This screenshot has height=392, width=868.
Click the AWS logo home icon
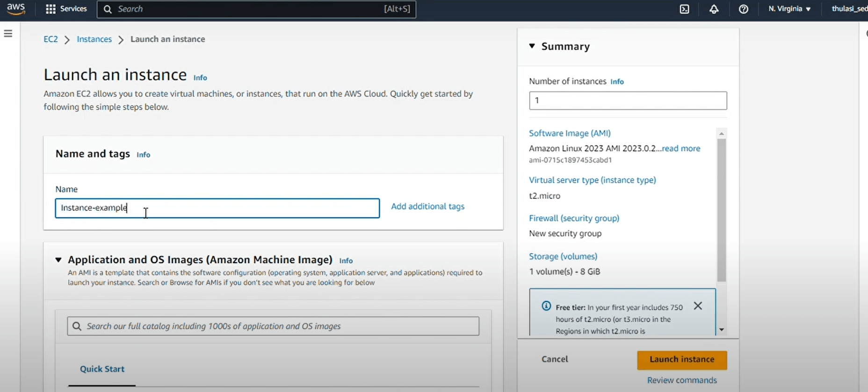(x=16, y=9)
